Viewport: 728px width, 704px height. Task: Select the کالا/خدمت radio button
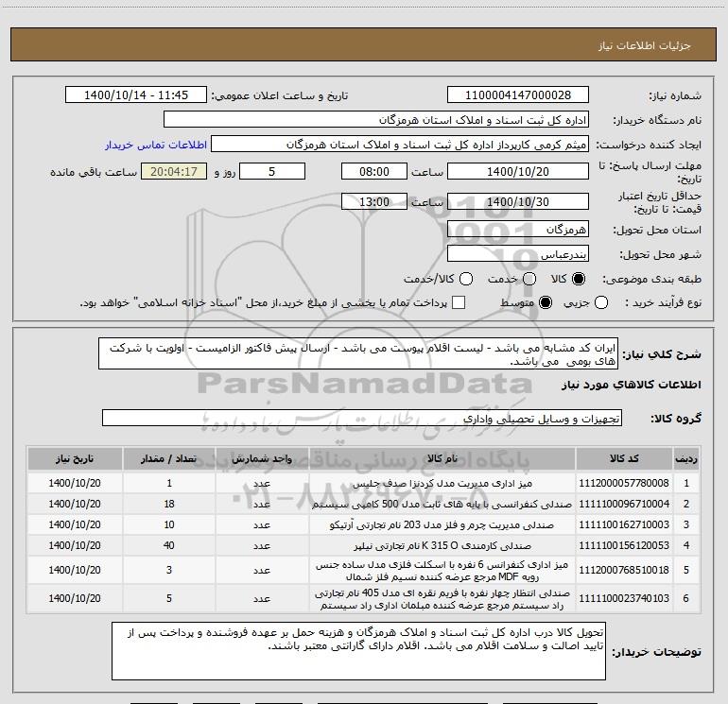point(466,279)
